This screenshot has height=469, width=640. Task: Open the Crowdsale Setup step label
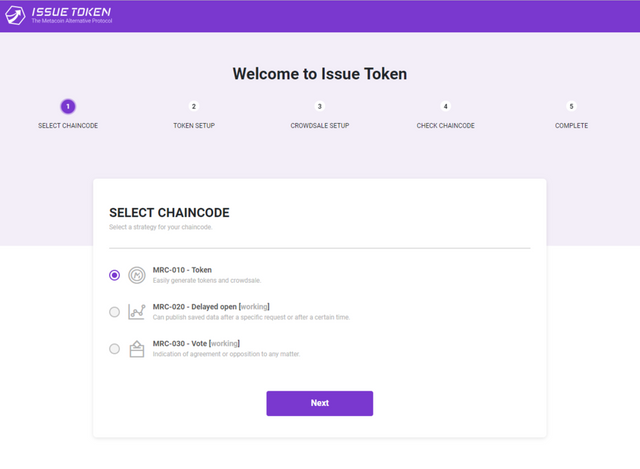320,126
